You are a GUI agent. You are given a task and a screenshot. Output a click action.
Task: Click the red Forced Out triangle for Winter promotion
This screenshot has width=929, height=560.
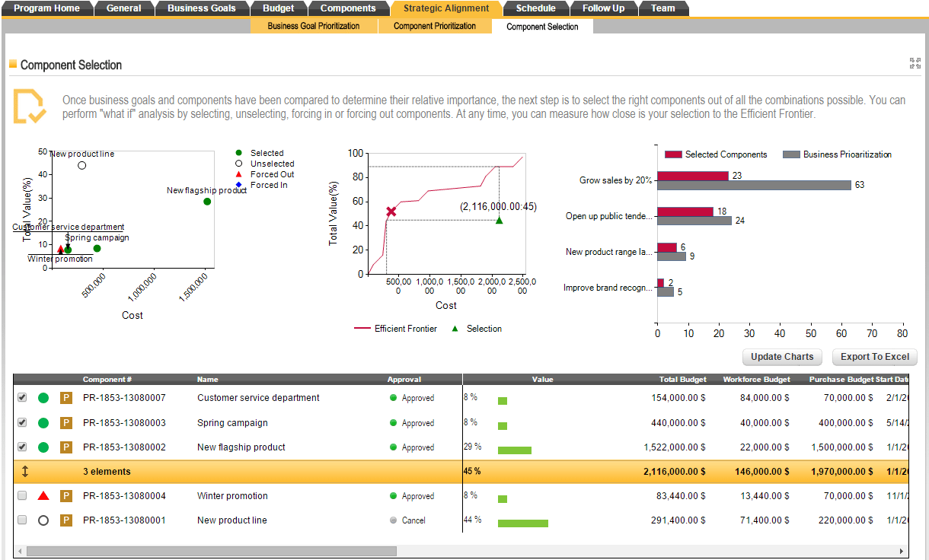coord(43,495)
